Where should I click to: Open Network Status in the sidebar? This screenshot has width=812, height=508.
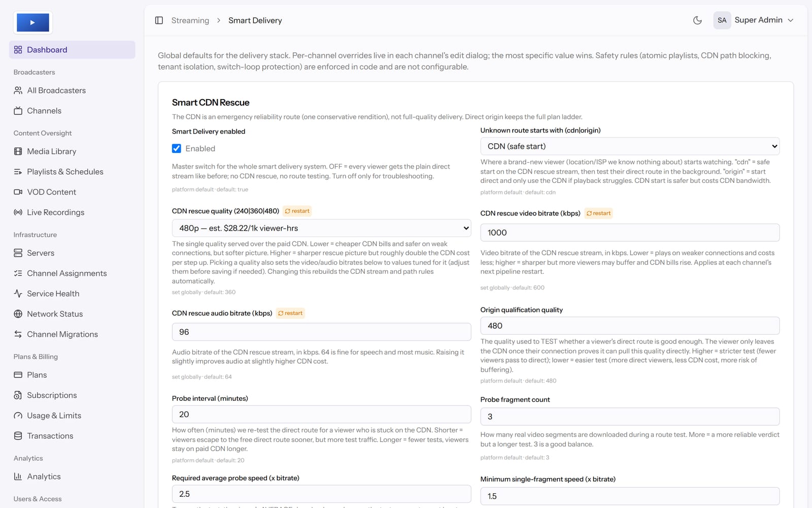tap(72, 314)
